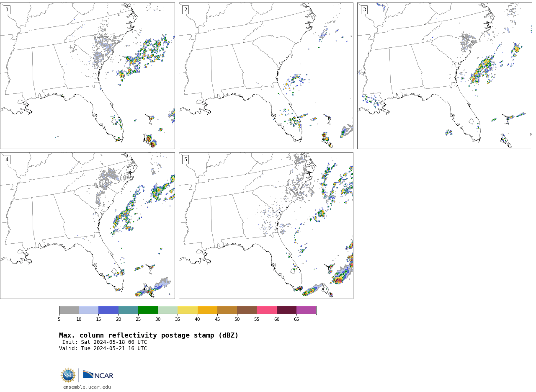The image size is (536, 392).
Task: Click the blue 15-20 dBZ swatch
Action: (x=108, y=310)
